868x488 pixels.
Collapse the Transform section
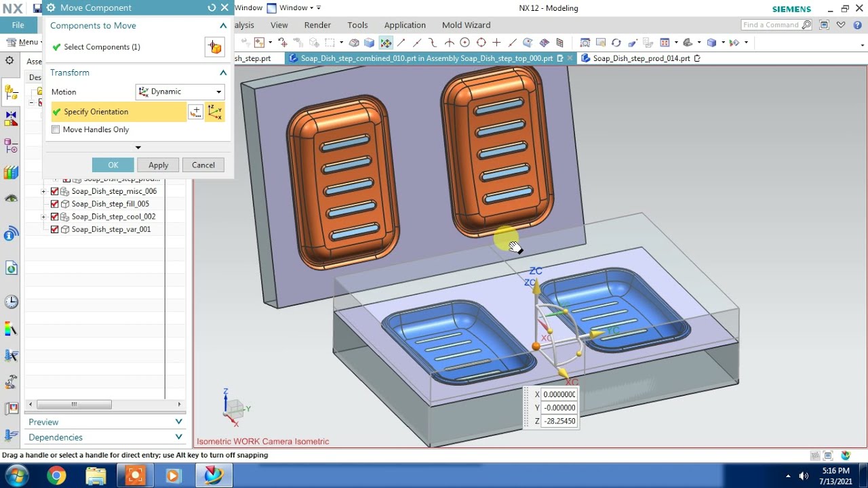222,73
